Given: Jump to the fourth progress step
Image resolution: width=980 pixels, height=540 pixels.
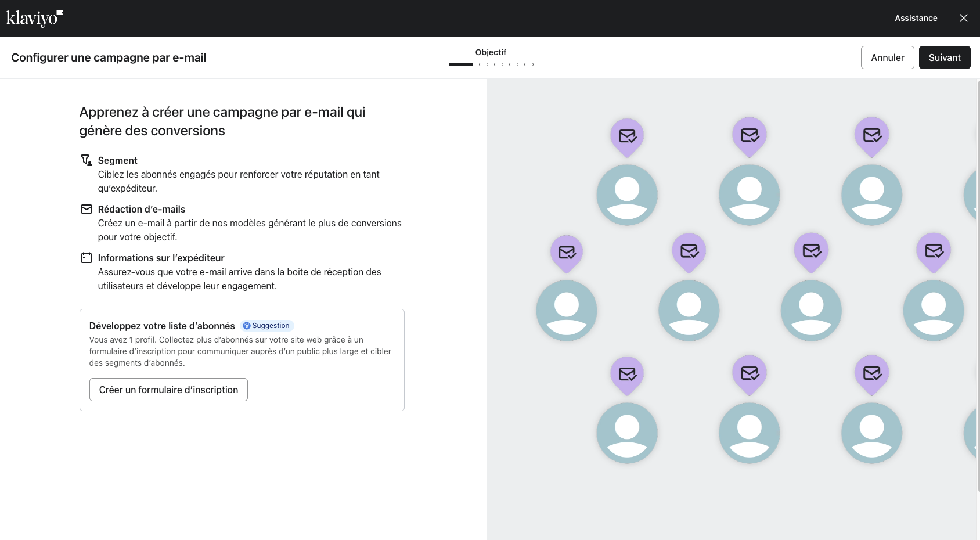Looking at the screenshot, I should coord(514,64).
